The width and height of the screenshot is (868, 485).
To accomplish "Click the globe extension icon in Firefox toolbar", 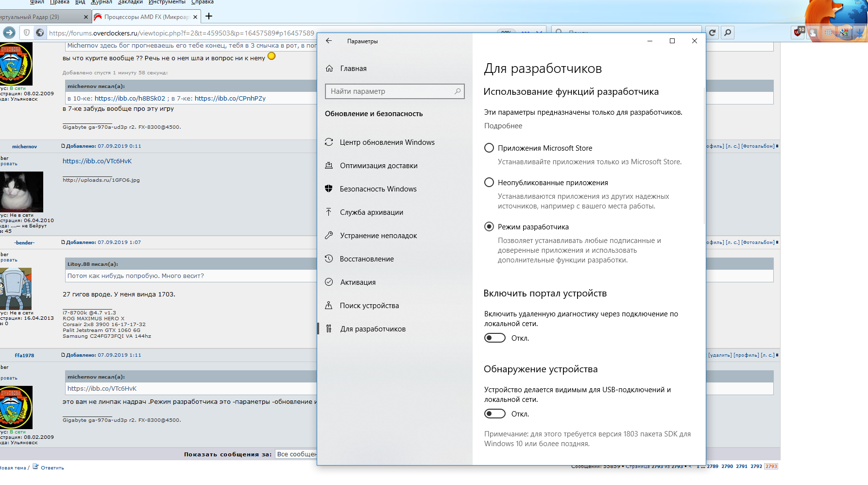I will [829, 33].
